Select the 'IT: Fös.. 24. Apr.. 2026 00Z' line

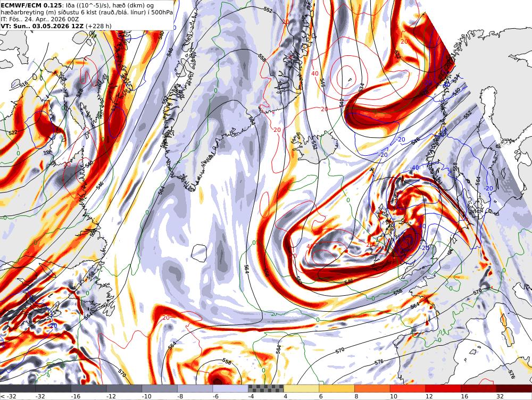tap(40, 19)
